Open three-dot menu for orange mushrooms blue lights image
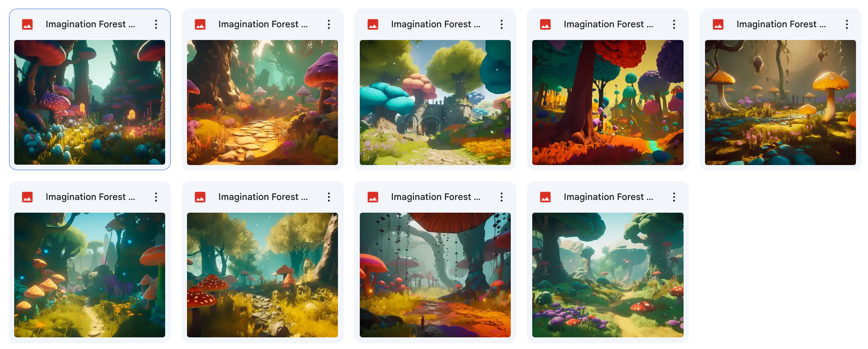 [156, 197]
